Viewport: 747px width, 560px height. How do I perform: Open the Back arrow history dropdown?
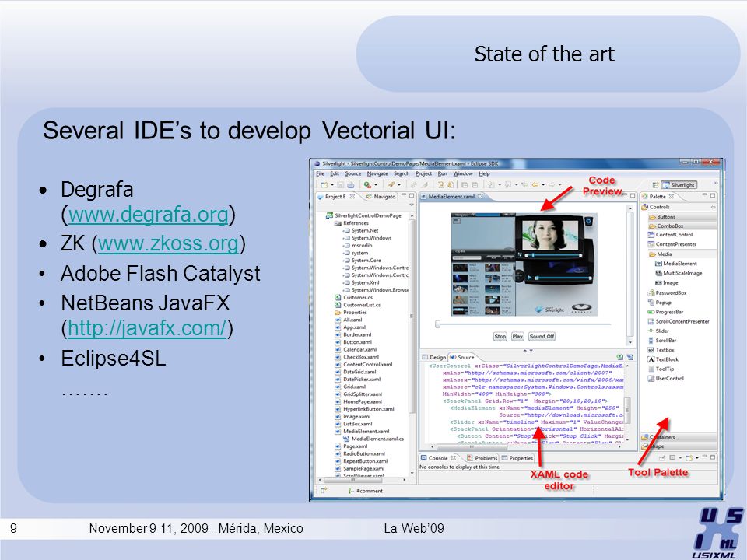pos(542,185)
